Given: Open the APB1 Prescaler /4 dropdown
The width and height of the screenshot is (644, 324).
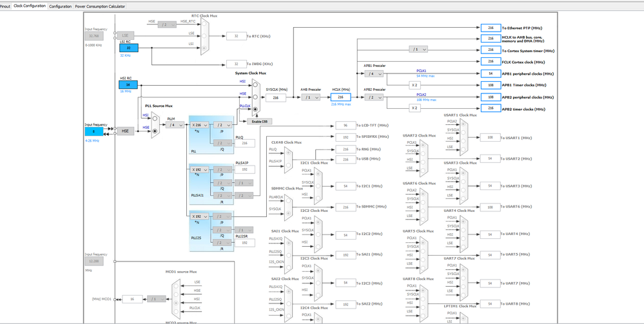Looking at the screenshot, I should click(374, 74).
